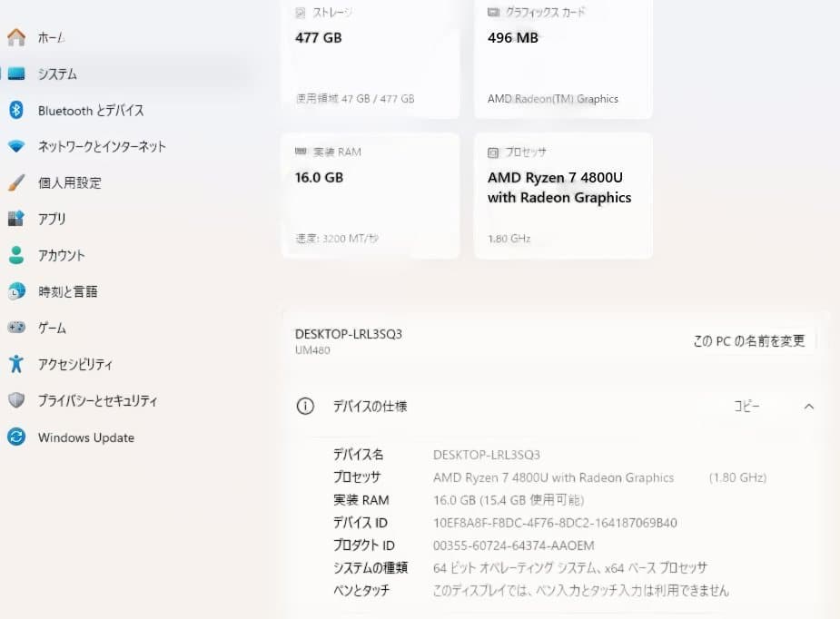Open the アプリ settings page
The image size is (840, 619).
click(x=53, y=219)
